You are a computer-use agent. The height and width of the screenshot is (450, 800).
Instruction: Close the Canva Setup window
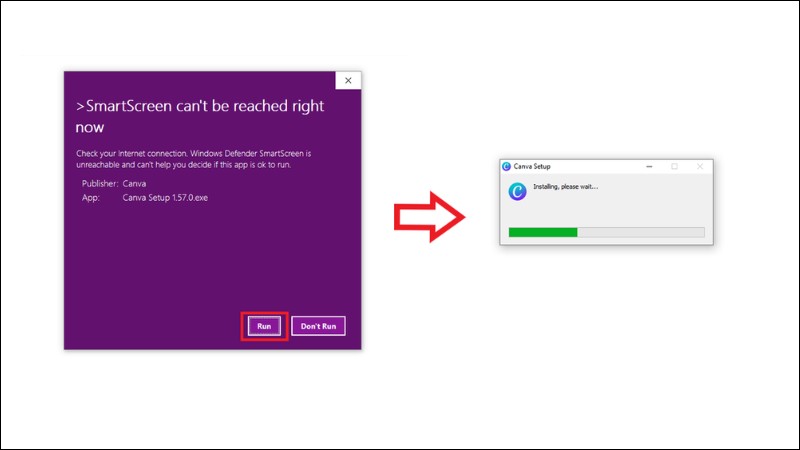pyautogui.click(x=700, y=166)
